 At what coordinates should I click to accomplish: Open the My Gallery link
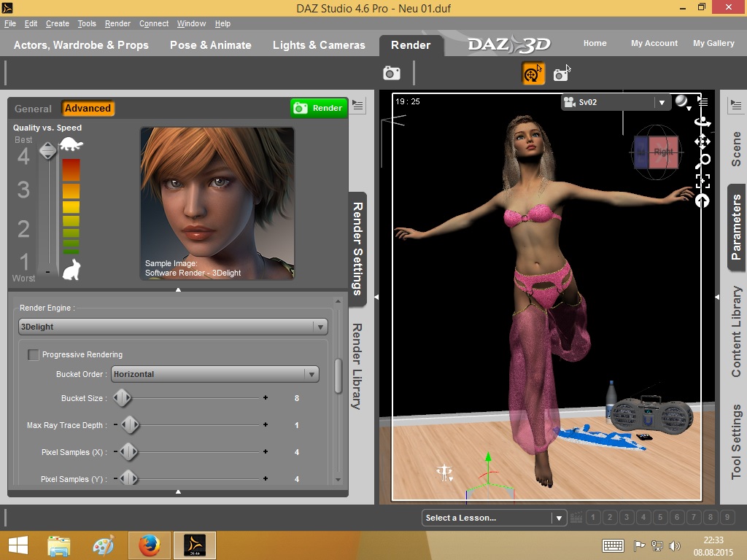pyautogui.click(x=713, y=43)
